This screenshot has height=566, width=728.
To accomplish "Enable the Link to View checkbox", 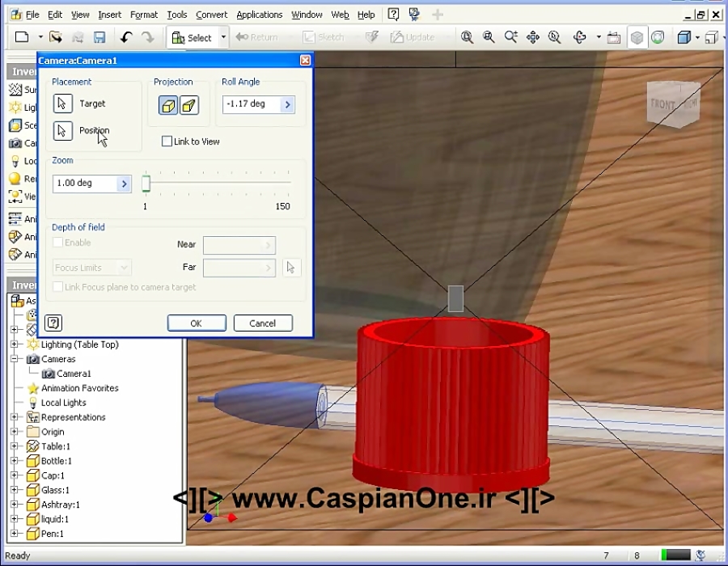I will [x=167, y=141].
